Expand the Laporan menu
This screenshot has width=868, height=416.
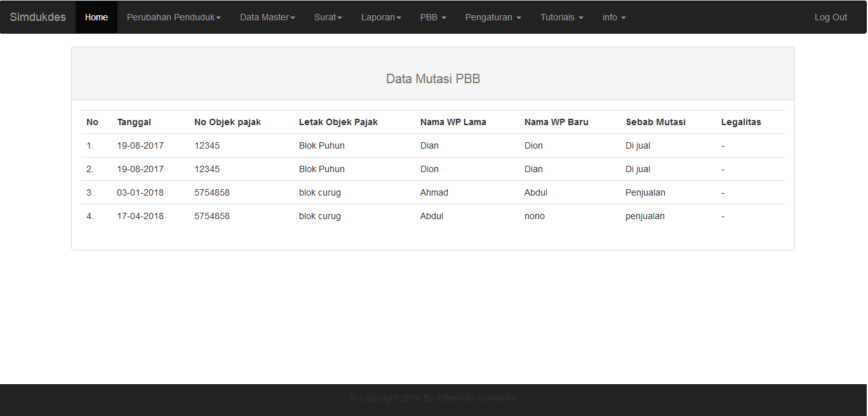coord(381,17)
